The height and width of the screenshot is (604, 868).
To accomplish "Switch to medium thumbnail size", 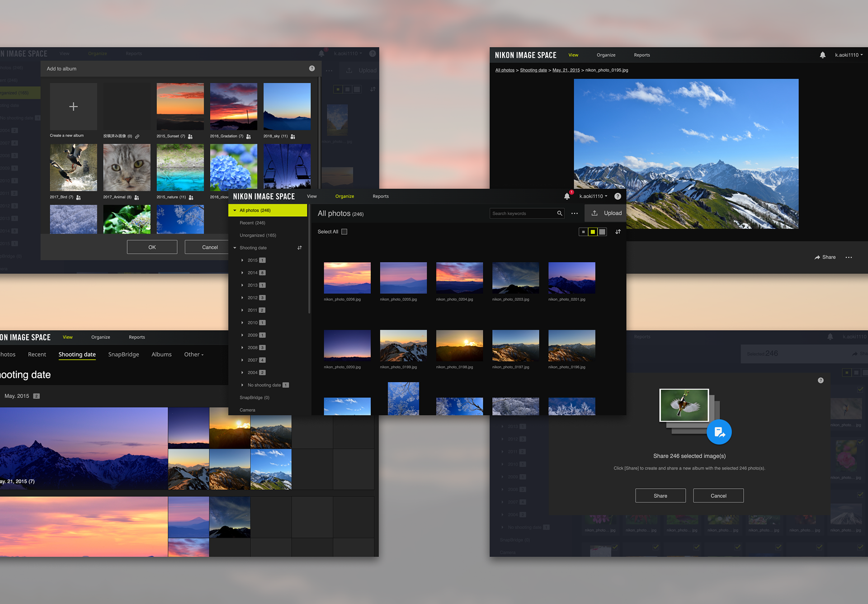I will pos(593,232).
